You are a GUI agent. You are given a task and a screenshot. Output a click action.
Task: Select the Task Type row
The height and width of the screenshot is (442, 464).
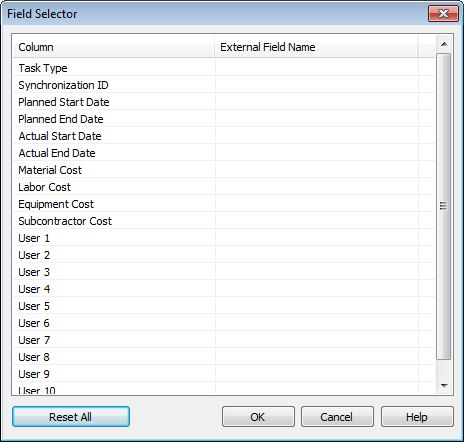coord(224,68)
